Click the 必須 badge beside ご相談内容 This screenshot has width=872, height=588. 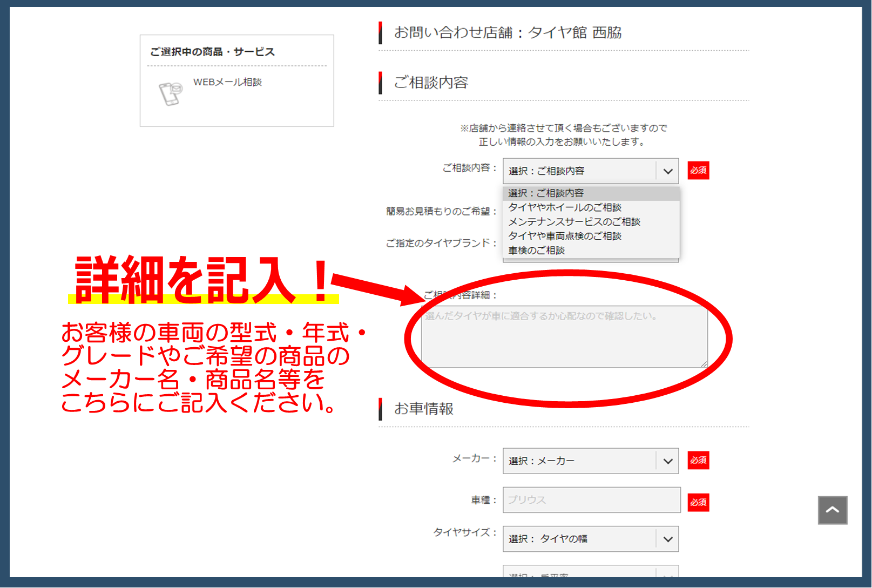click(x=698, y=171)
